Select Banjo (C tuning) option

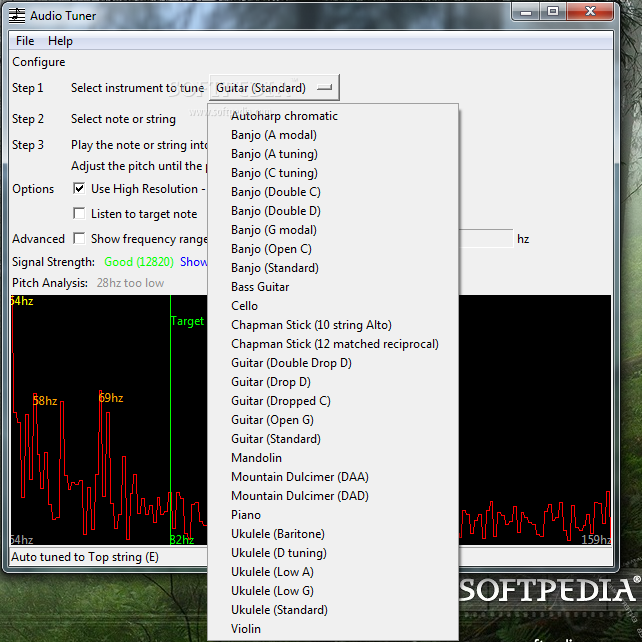(x=333, y=173)
